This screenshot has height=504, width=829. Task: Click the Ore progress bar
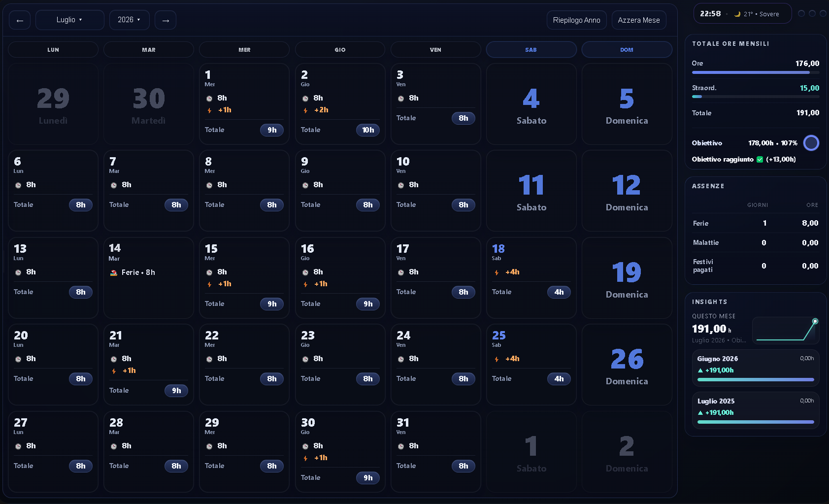[756, 72]
